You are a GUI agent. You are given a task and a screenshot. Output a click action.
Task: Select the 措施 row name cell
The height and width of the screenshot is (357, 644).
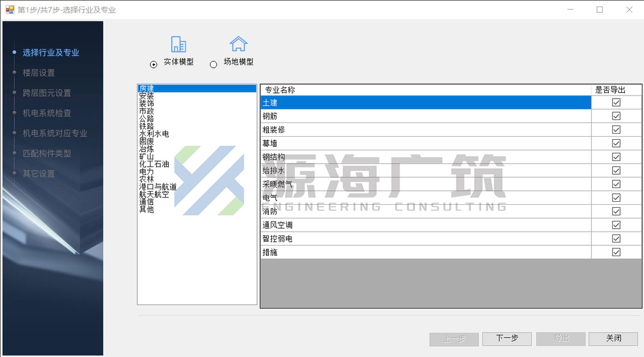click(426, 252)
